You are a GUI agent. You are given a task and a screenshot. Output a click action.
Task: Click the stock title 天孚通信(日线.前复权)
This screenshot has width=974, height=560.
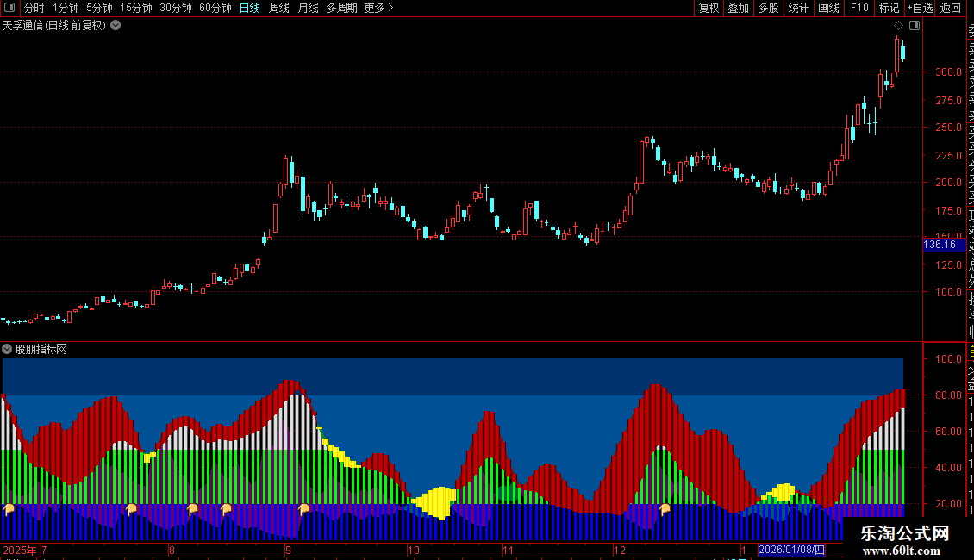tap(54, 26)
